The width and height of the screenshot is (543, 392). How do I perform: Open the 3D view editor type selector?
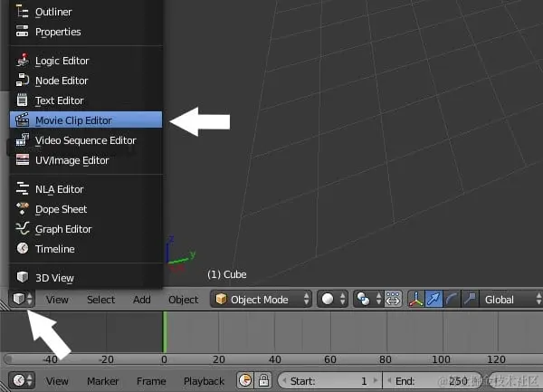click(x=22, y=299)
